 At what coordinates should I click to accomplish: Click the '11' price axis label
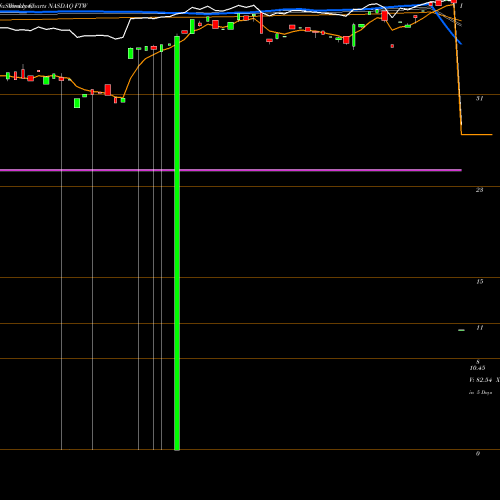click(479, 328)
